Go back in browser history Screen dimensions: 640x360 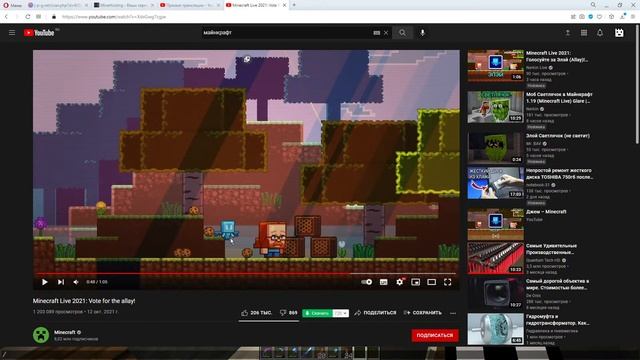pyautogui.click(x=6, y=17)
